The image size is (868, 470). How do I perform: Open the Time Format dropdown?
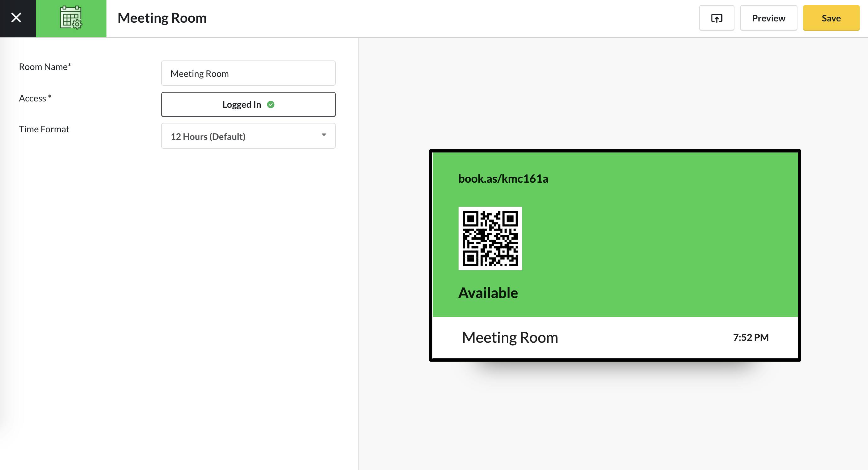tap(248, 136)
